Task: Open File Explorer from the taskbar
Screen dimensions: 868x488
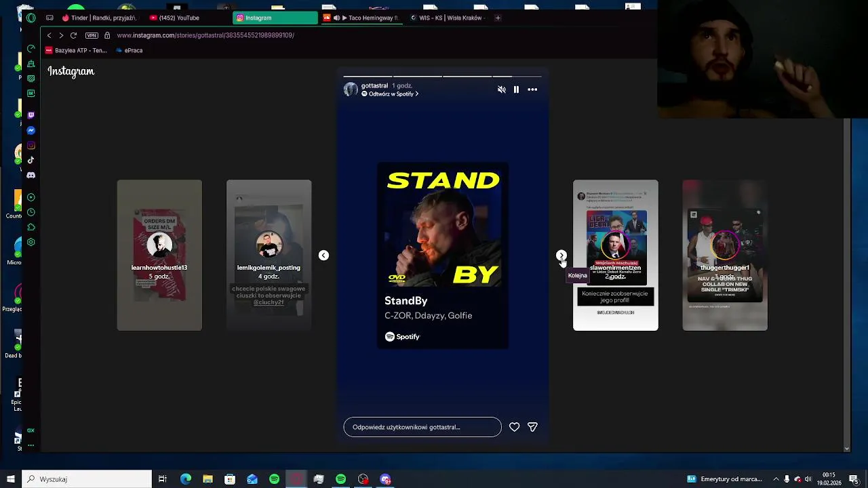Action: coord(208,479)
